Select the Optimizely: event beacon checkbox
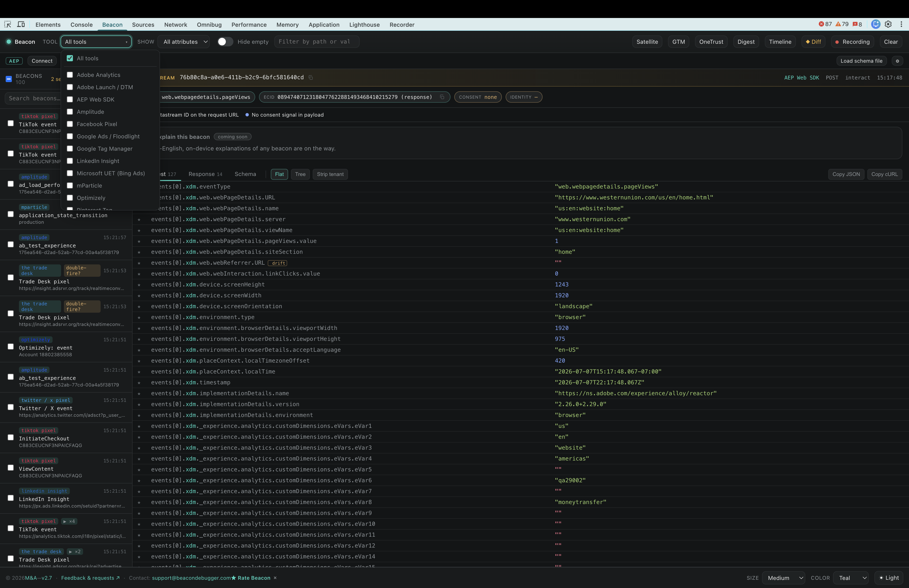Screen dimensions: 909x588 coord(11,347)
